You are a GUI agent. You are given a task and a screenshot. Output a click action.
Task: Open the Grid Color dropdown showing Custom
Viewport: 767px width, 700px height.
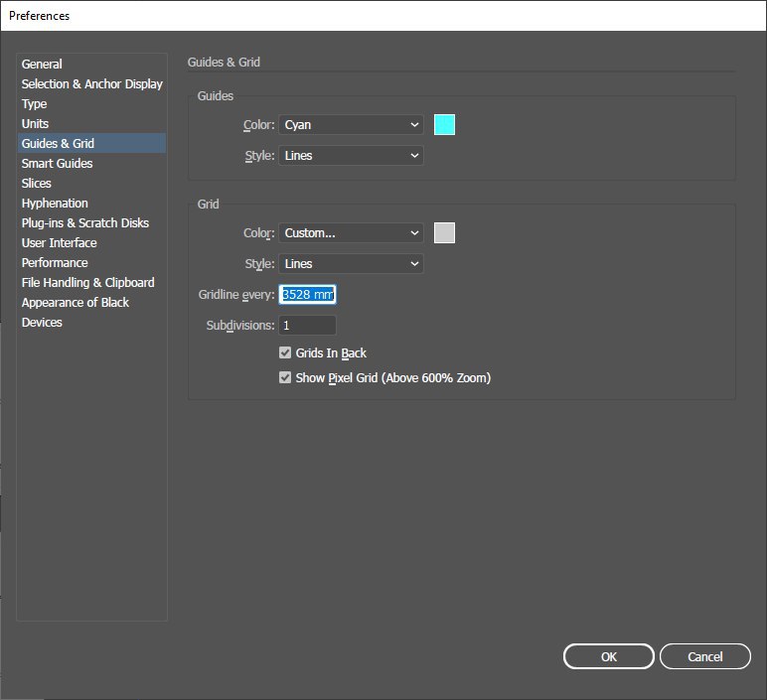tap(351, 233)
